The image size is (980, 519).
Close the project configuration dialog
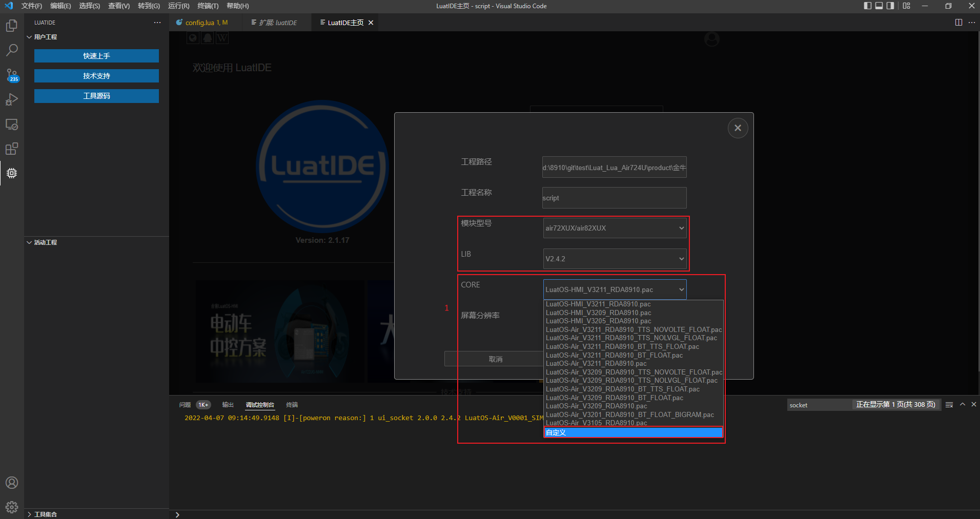pyautogui.click(x=738, y=128)
